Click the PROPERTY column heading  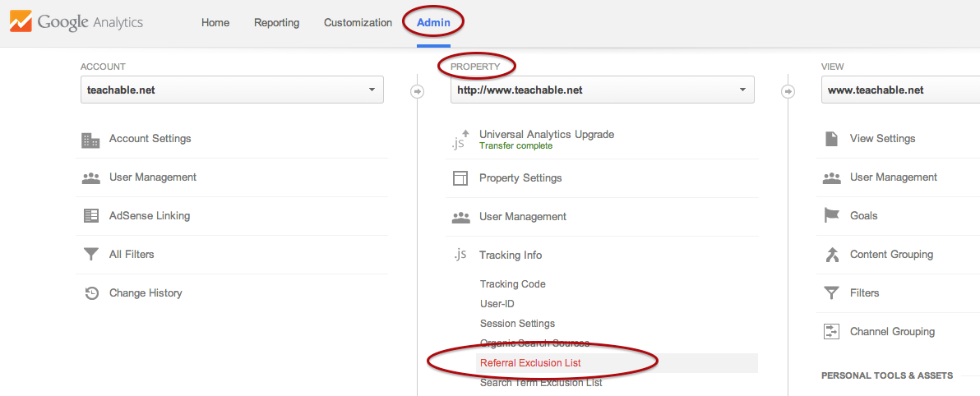click(x=475, y=67)
